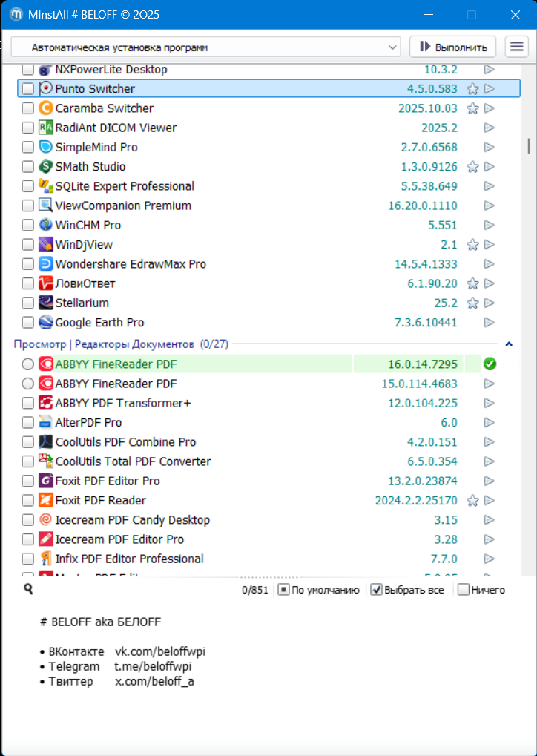Open the vk.com/beloffwpi link
The width and height of the screenshot is (537, 756).
click(x=159, y=651)
